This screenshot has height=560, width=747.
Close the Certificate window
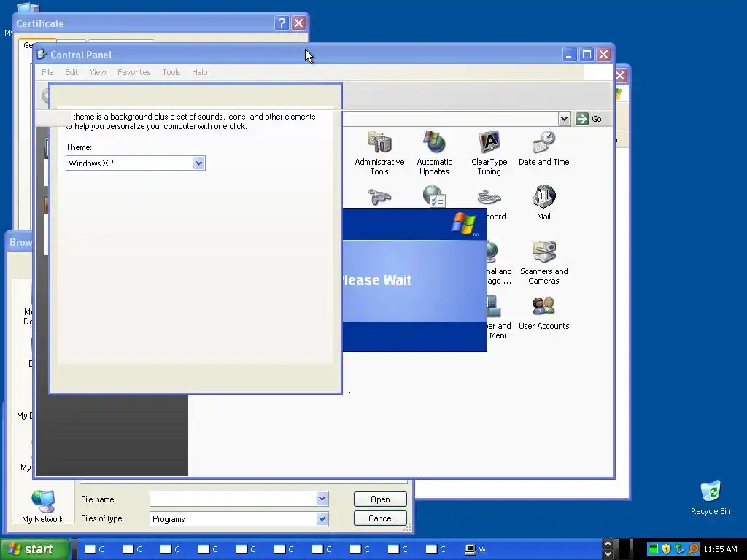point(298,23)
